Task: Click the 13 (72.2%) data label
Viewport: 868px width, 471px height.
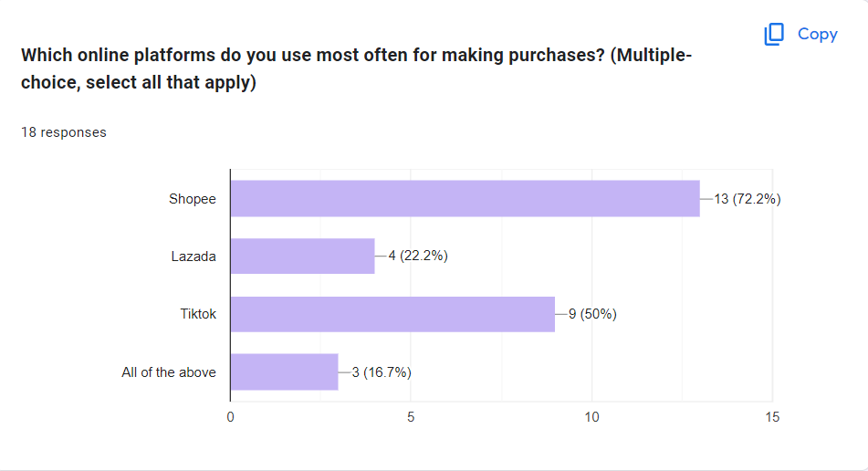Action: [748, 198]
